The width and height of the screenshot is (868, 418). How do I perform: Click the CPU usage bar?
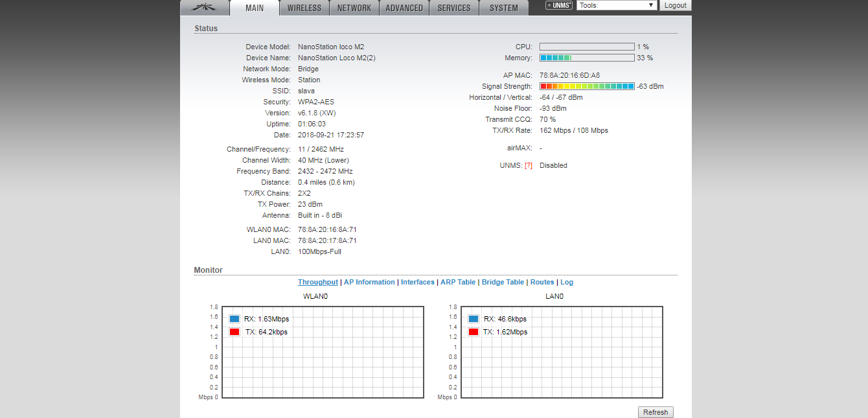(x=587, y=47)
